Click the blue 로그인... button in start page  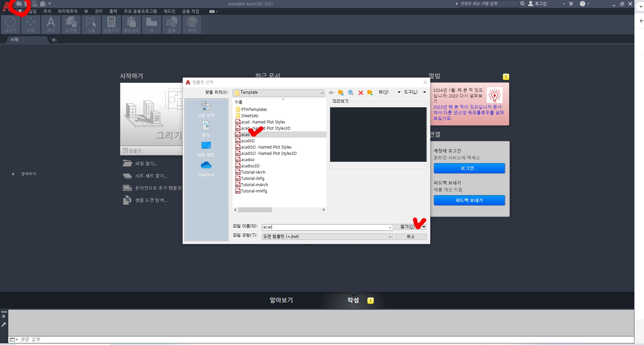pyautogui.click(x=469, y=168)
